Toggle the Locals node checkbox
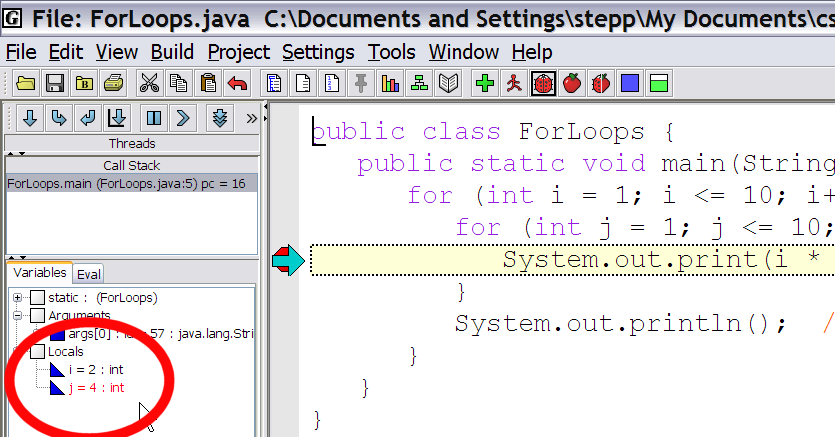The image size is (835, 437). tap(38, 352)
